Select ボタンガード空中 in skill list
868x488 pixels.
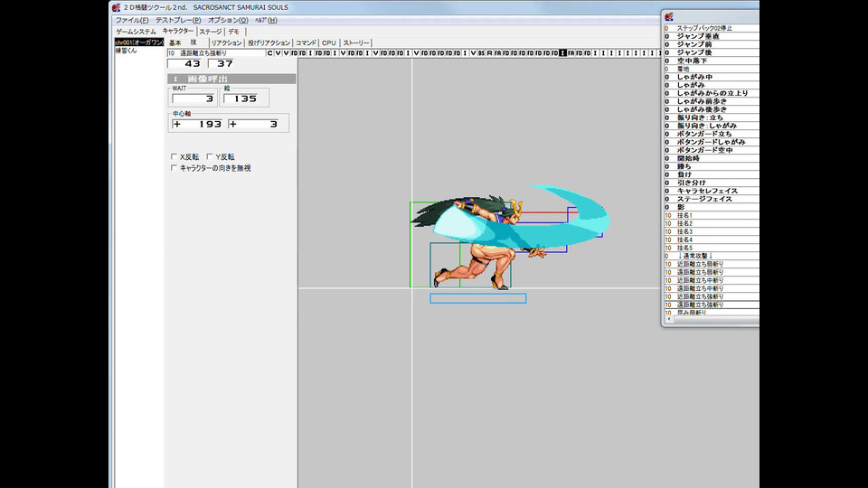click(x=712, y=150)
